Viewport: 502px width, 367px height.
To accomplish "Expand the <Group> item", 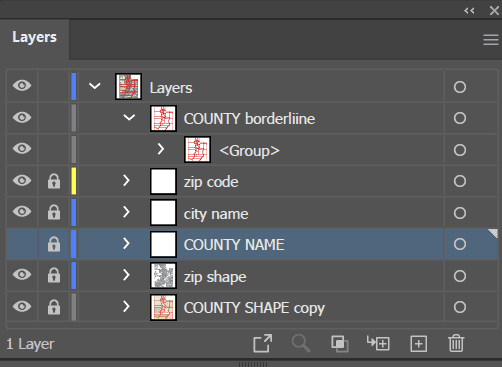I will point(161,149).
